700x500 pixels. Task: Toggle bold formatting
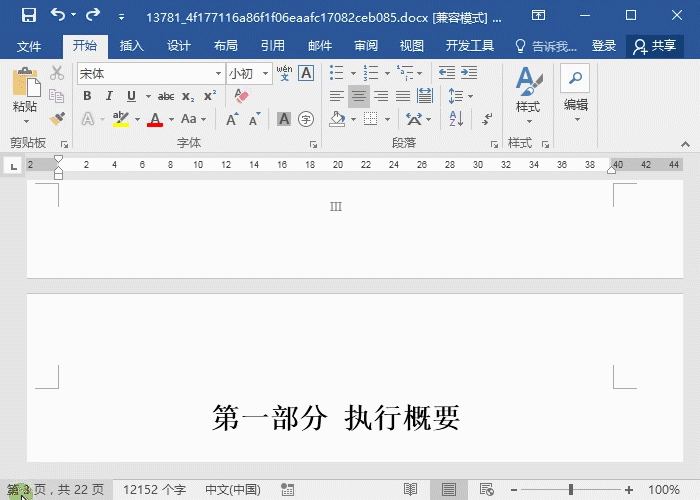[x=88, y=96]
